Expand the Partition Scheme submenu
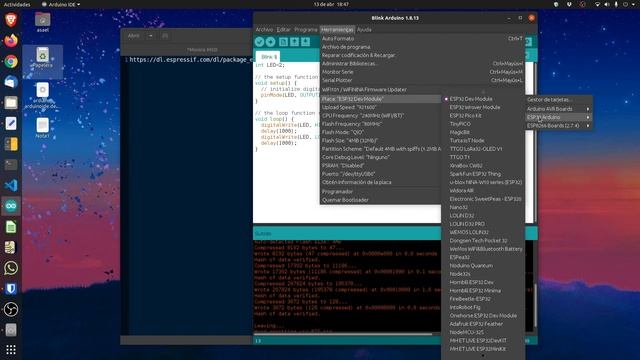The height and width of the screenshot is (360, 640). (380, 149)
